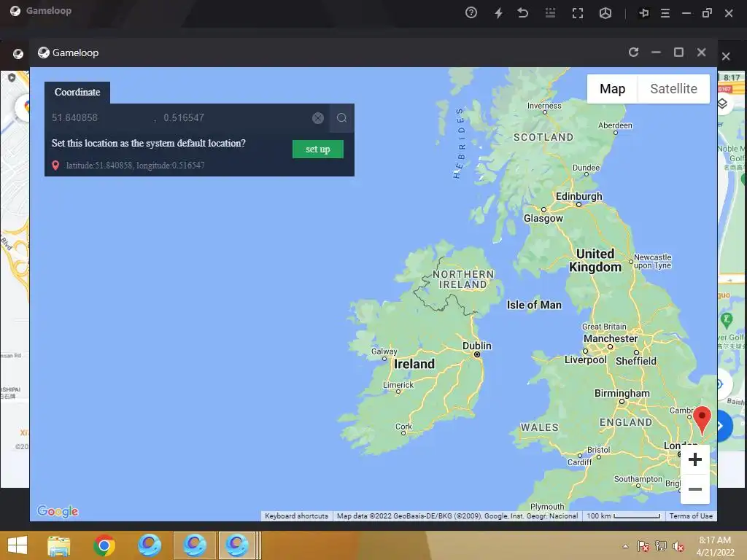Click the red location pin on the map
Image resolution: width=747 pixels, height=560 pixels.
[702, 419]
